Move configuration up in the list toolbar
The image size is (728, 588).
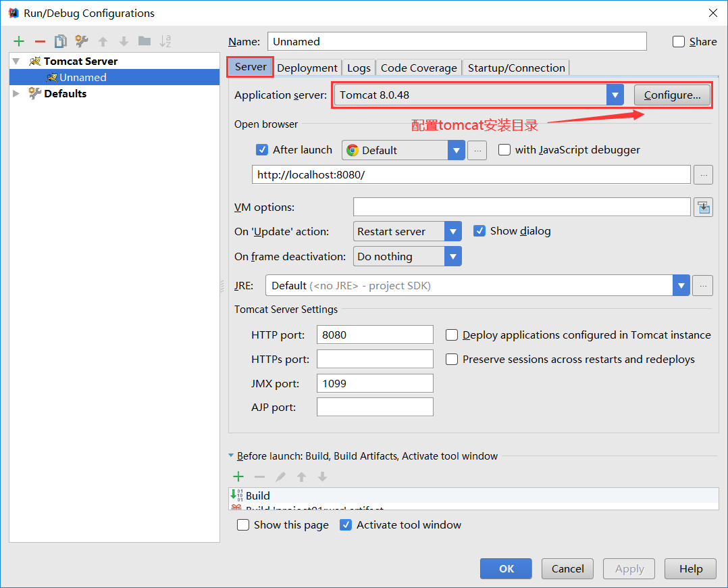pos(103,41)
